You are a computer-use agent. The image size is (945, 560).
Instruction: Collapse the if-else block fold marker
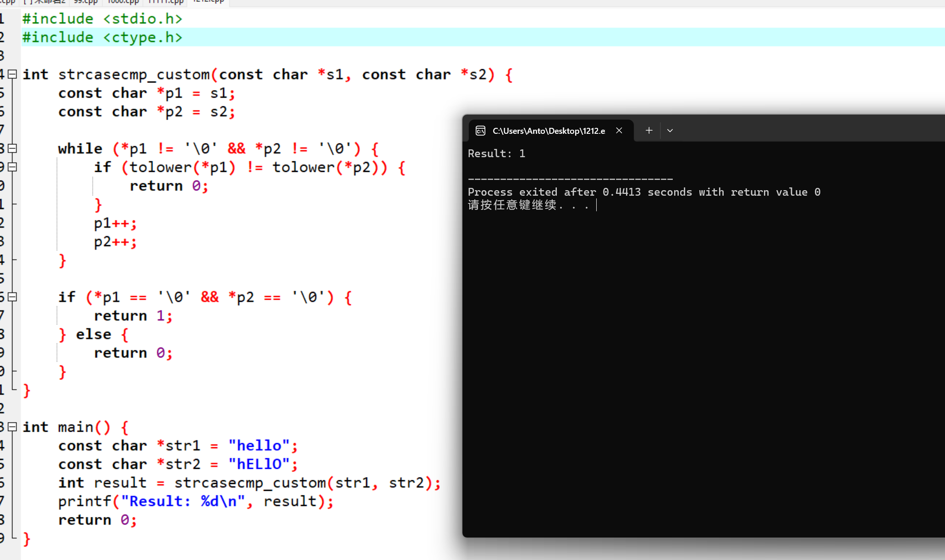[13, 297]
